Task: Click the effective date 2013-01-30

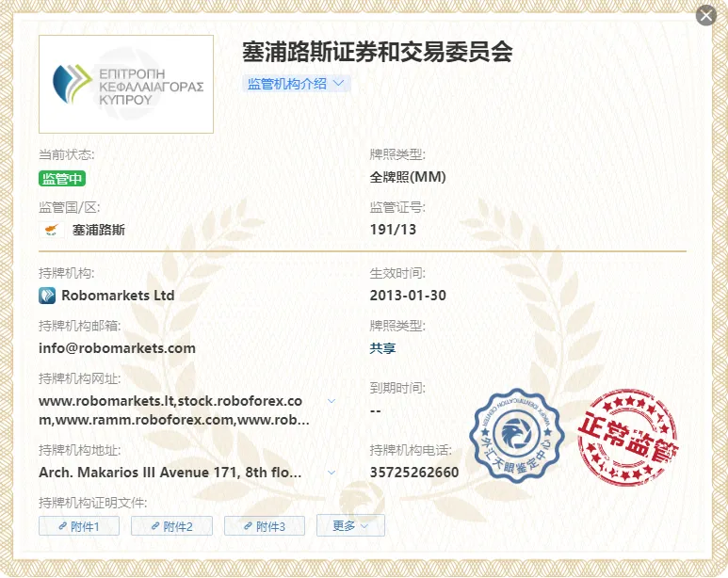Action: (408, 296)
